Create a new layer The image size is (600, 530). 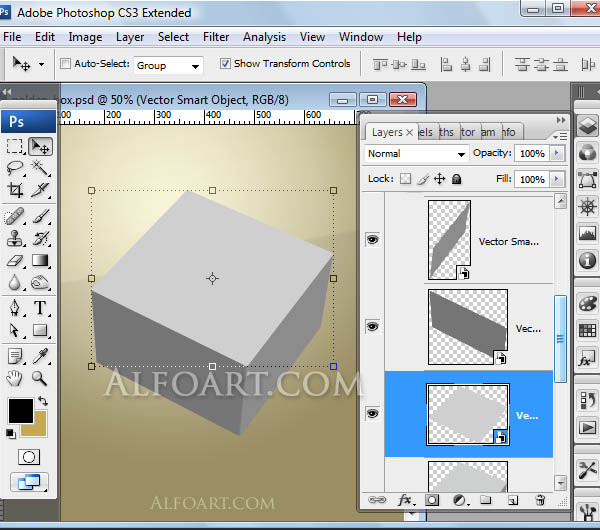[x=513, y=500]
